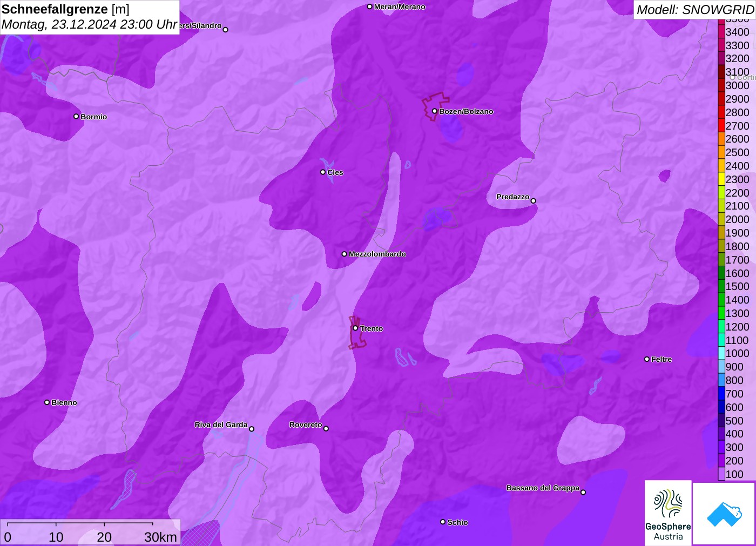Screen dimensions: 756x546
Task: Click the 700 m blue legend swatch
Action: coord(721,394)
